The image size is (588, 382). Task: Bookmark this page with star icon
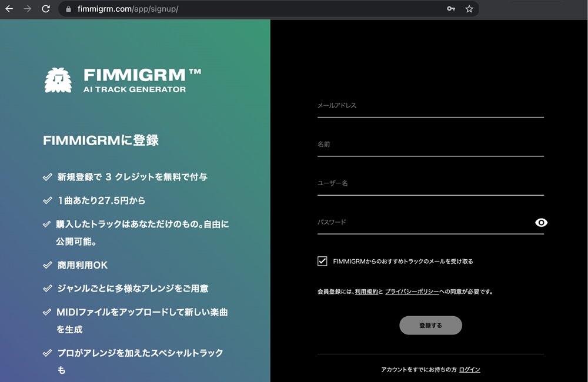pyautogui.click(x=469, y=9)
